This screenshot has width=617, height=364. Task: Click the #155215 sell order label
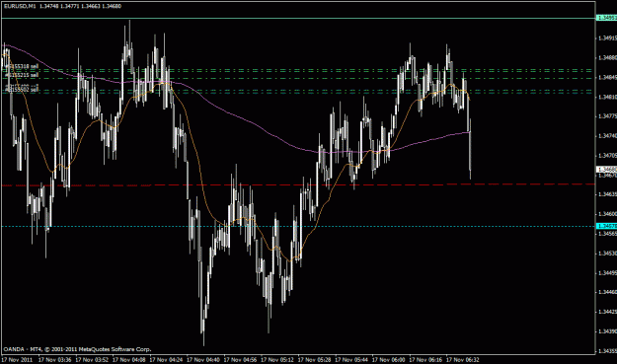(22, 75)
